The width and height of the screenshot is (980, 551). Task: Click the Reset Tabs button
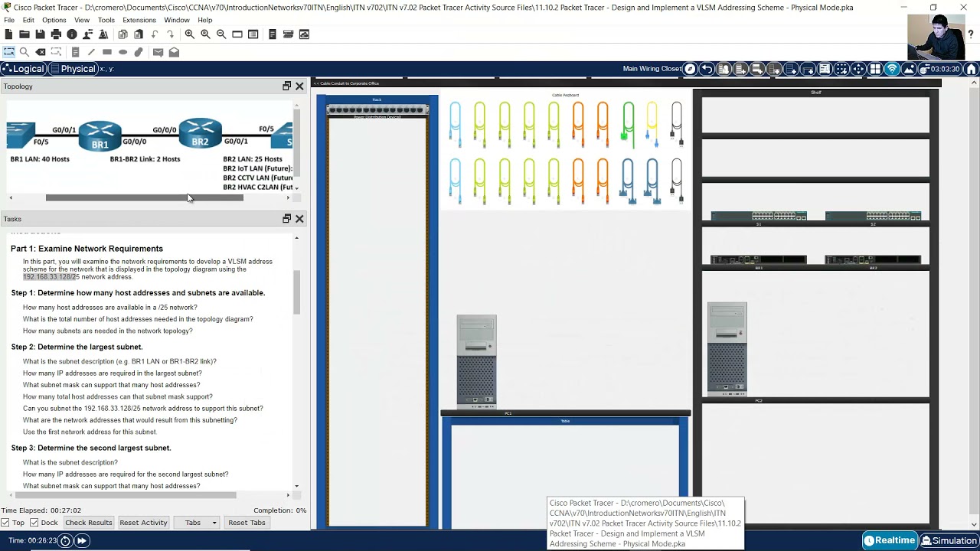coord(247,523)
